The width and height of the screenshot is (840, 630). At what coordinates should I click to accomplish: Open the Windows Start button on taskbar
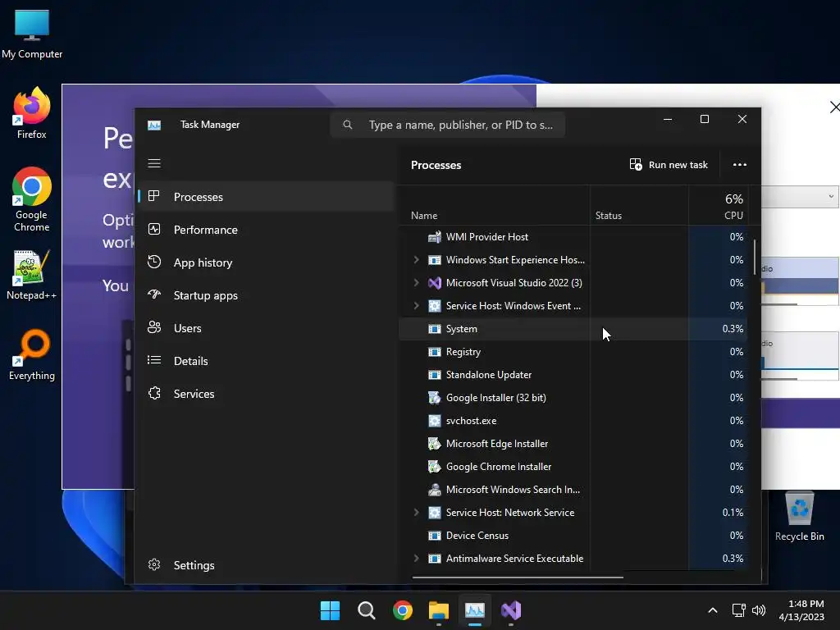[330, 610]
